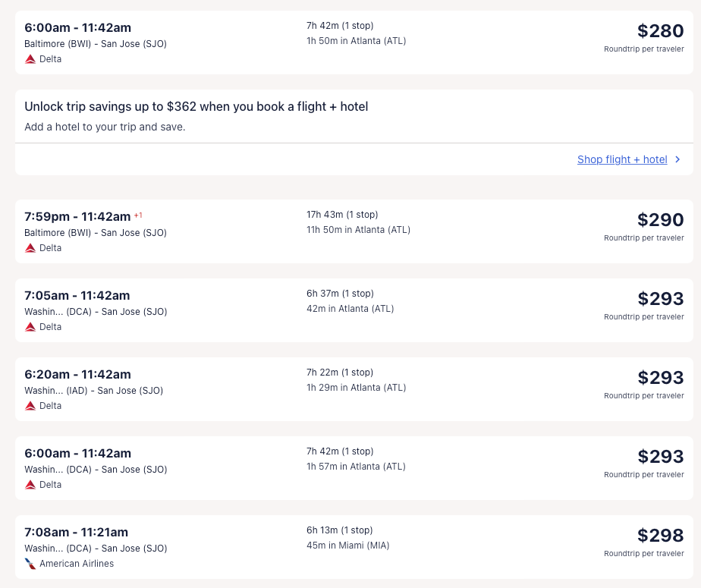This screenshot has height=588, width=701.
Task: Click the flight + hotel savings banner heading
Action: click(x=196, y=107)
